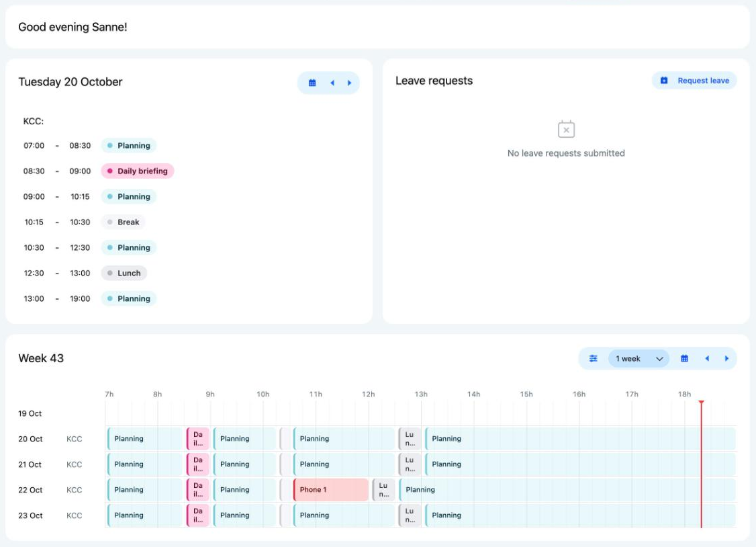The image size is (756, 547).
Task: Open Lunch block on 23 Oct row
Action: (410, 515)
